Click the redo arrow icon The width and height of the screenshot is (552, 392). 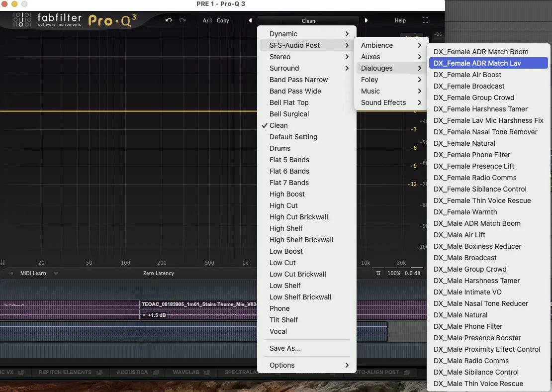(x=183, y=20)
